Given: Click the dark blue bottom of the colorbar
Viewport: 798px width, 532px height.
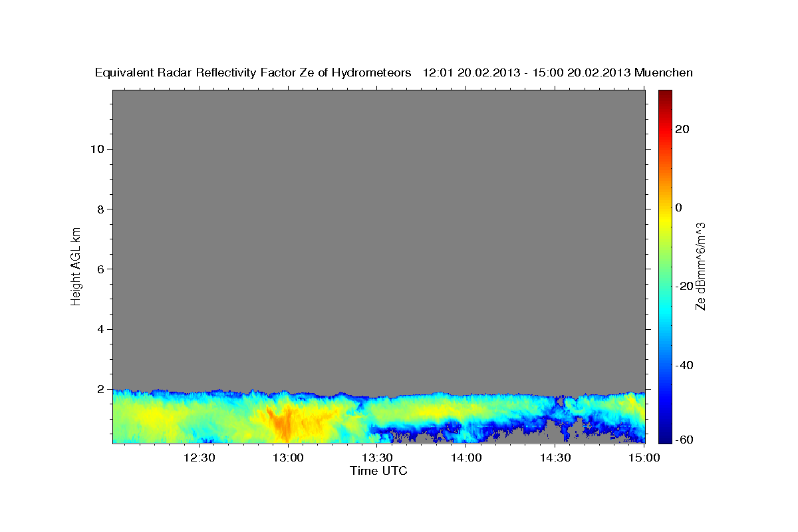Looking at the screenshot, I should 665,437.
